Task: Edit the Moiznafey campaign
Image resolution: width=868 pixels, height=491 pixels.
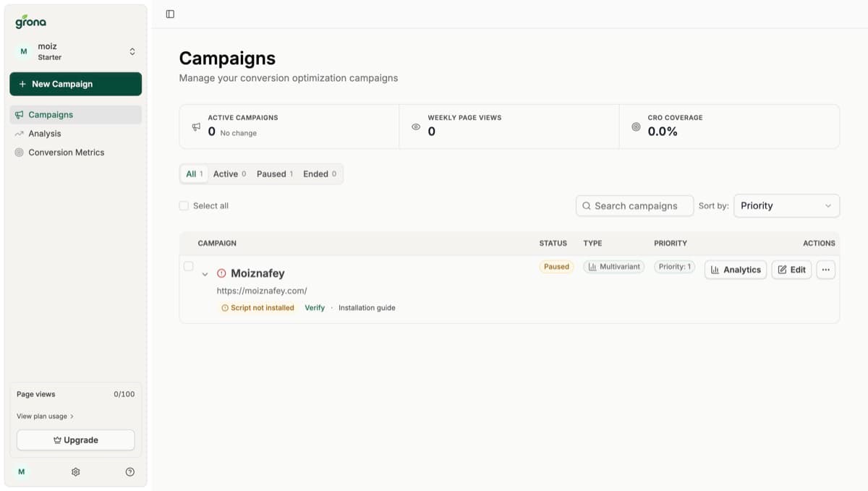Action: tap(791, 270)
